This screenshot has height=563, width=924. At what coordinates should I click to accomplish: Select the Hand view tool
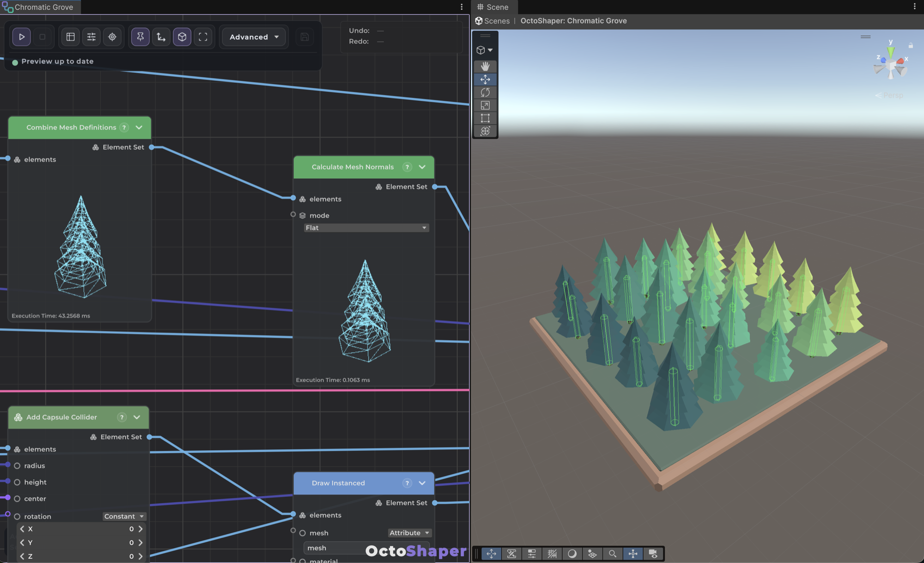coord(485,67)
